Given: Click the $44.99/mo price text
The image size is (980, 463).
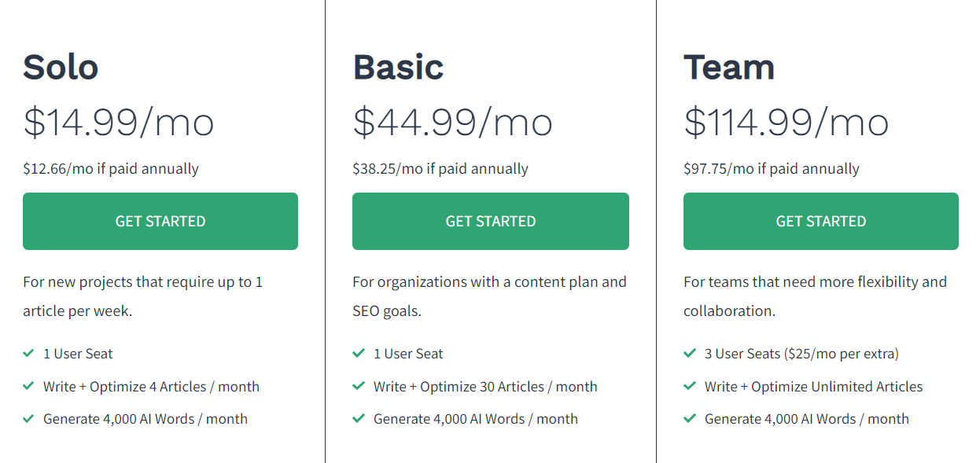Looking at the screenshot, I should [453, 123].
